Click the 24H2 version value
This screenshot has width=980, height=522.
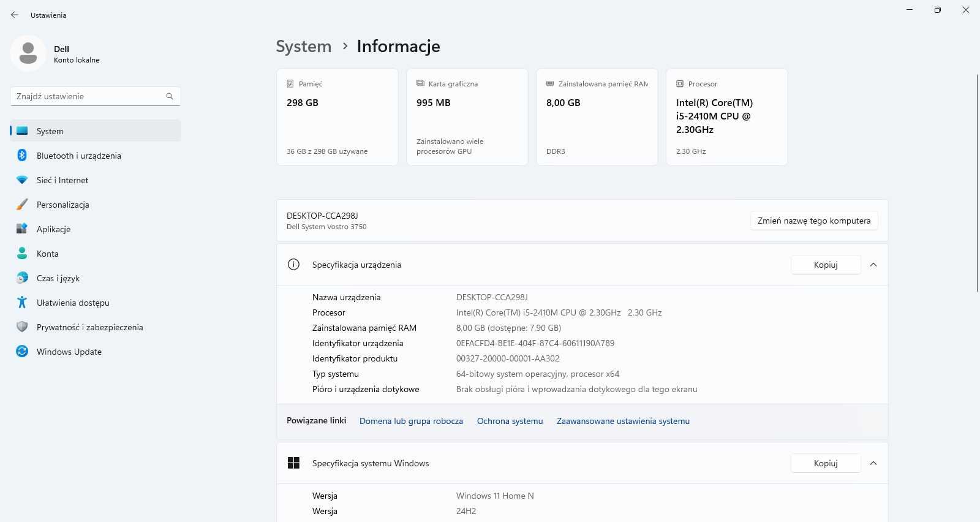(466, 511)
